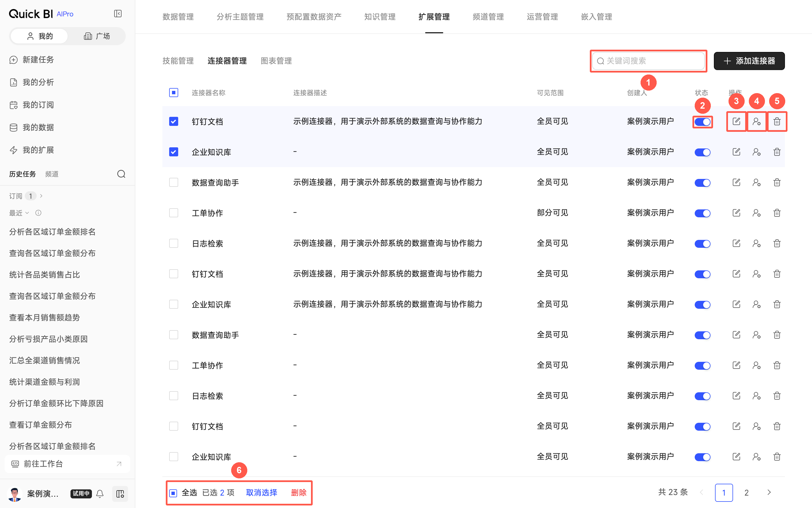
Task: Click the edit icon of checked 钉钉文档
Action: click(736, 121)
